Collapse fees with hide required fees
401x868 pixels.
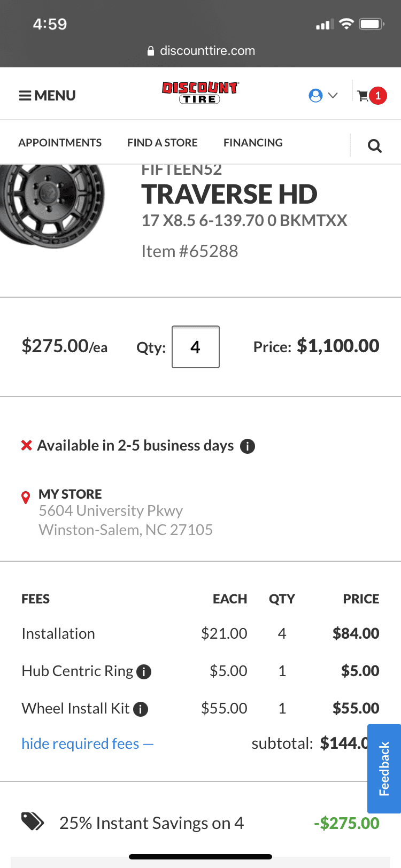(x=87, y=743)
